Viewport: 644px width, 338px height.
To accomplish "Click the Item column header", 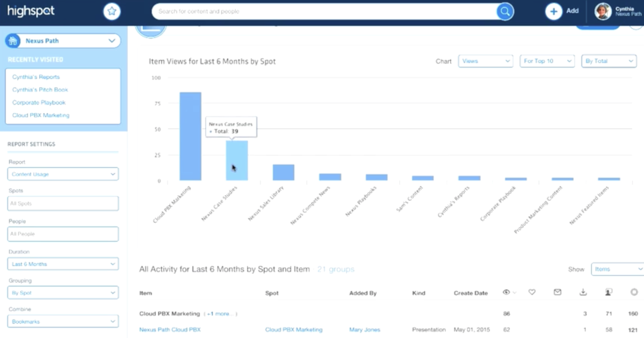I will tap(146, 293).
